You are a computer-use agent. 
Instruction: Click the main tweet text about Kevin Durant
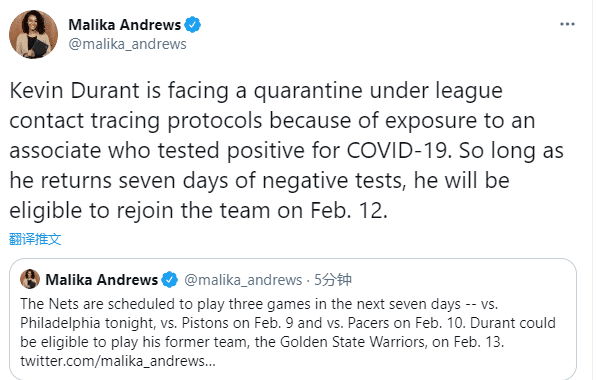286,150
